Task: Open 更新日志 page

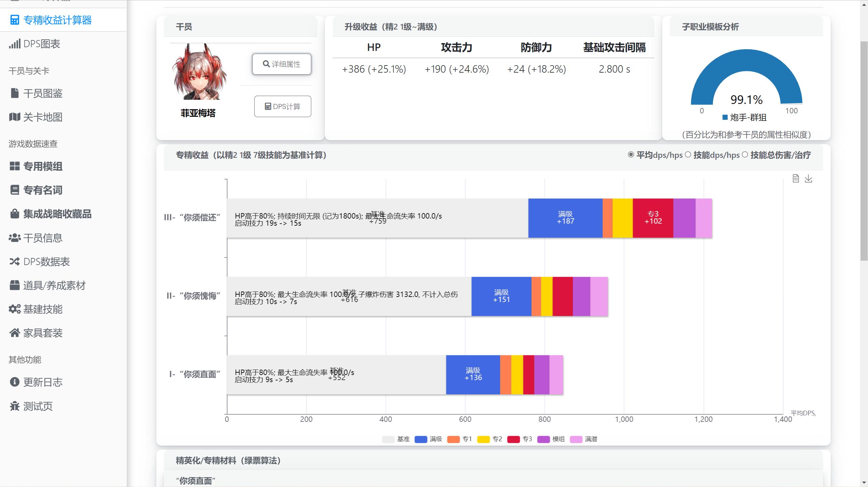Action: tap(43, 382)
